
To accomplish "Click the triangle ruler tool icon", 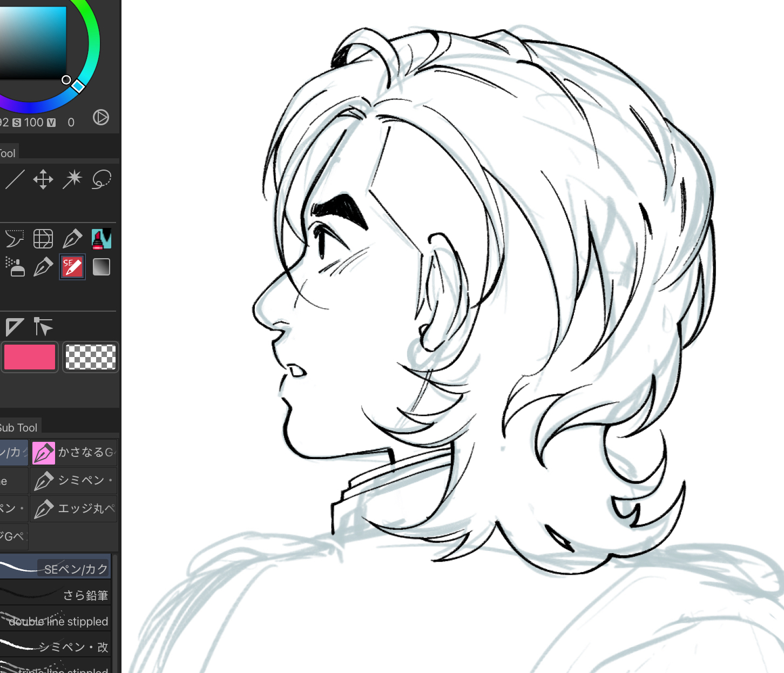I will [15, 327].
